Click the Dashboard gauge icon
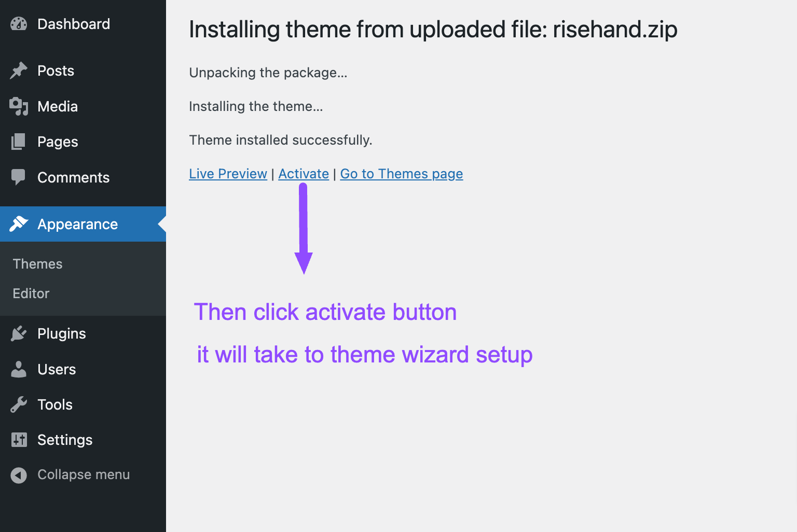This screenshot has height=532, width=797. (19, 24)
